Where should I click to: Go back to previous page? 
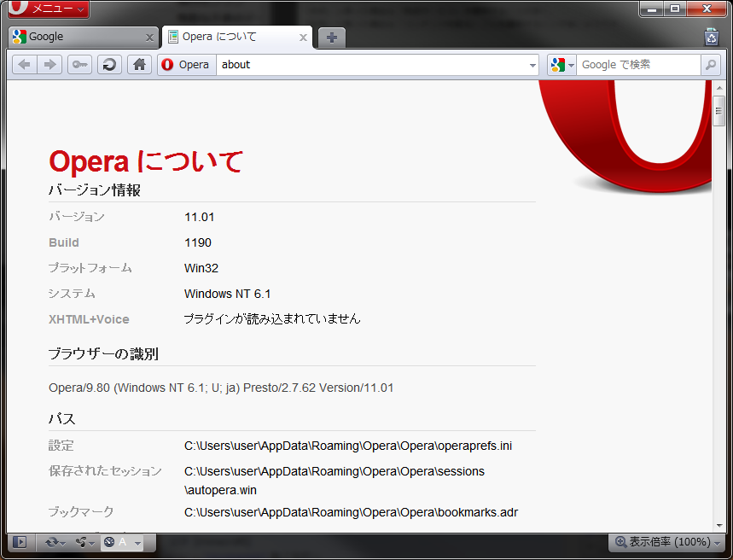(x=24, y=65)
